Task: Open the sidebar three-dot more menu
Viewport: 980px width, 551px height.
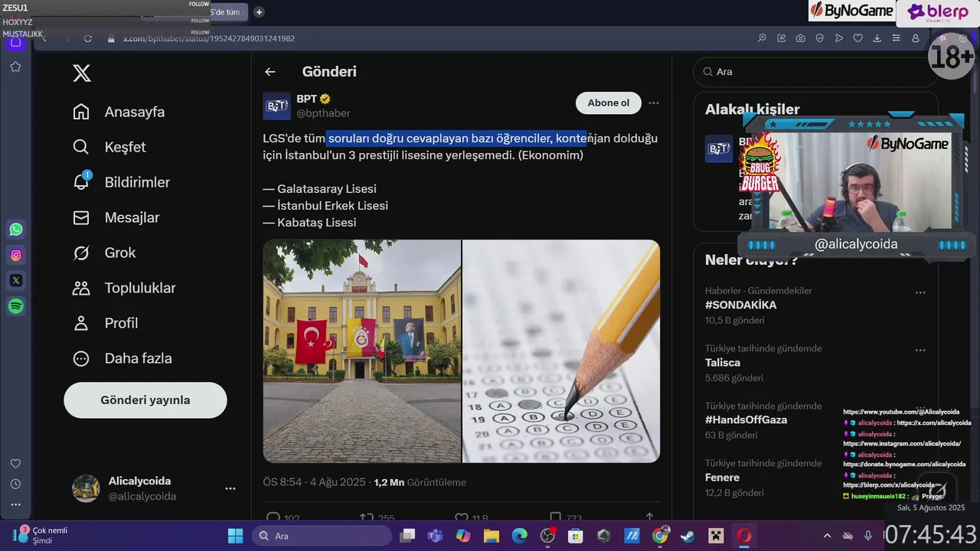Action: (15, 504)
